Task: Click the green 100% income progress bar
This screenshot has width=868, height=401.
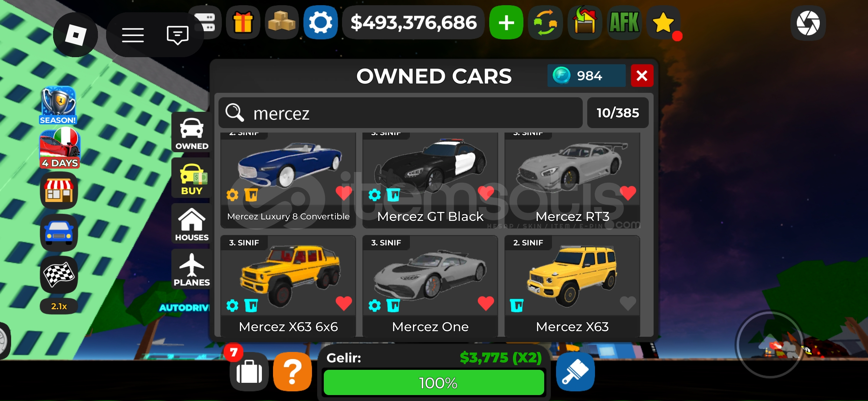Action: coord(434,382)
